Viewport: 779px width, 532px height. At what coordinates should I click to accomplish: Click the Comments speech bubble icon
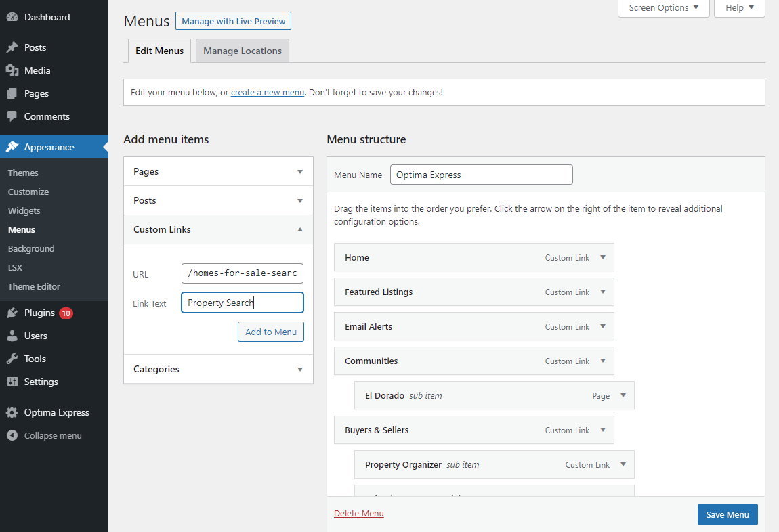coord(12,116)
